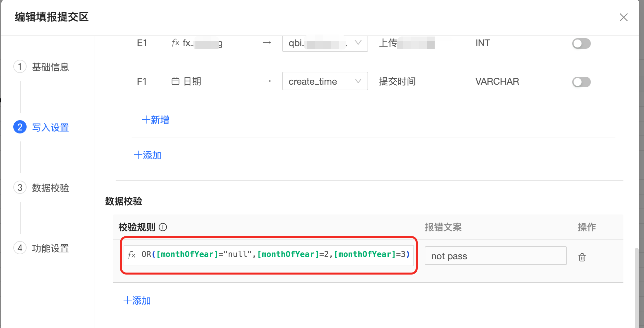Delete the not pass validation rule
This screenshot has width=644, height=328.
click(x=582, y=257)
